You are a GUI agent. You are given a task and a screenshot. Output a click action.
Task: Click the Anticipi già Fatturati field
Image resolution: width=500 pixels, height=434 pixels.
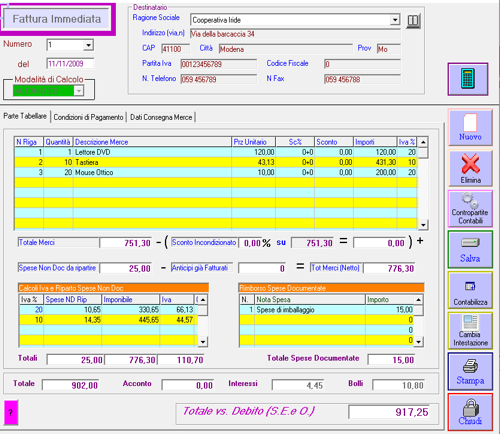click(262, 268)
